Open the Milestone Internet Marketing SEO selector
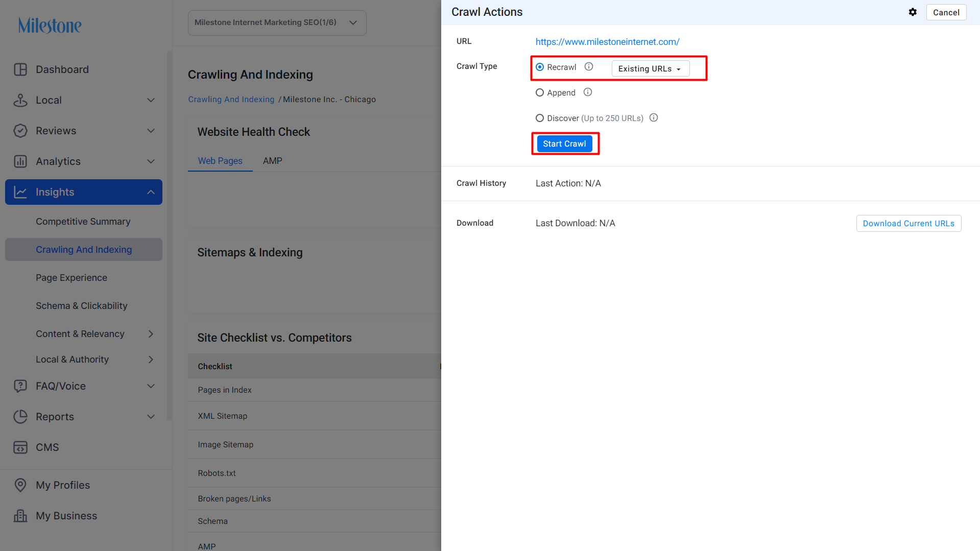The height and width of the screenshot is (551, 980). click(277, 22)
